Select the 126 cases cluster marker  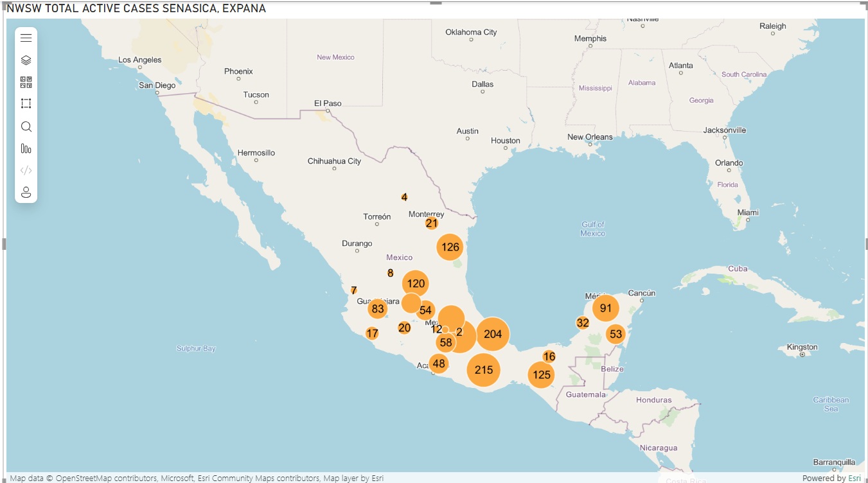point(450,247)
